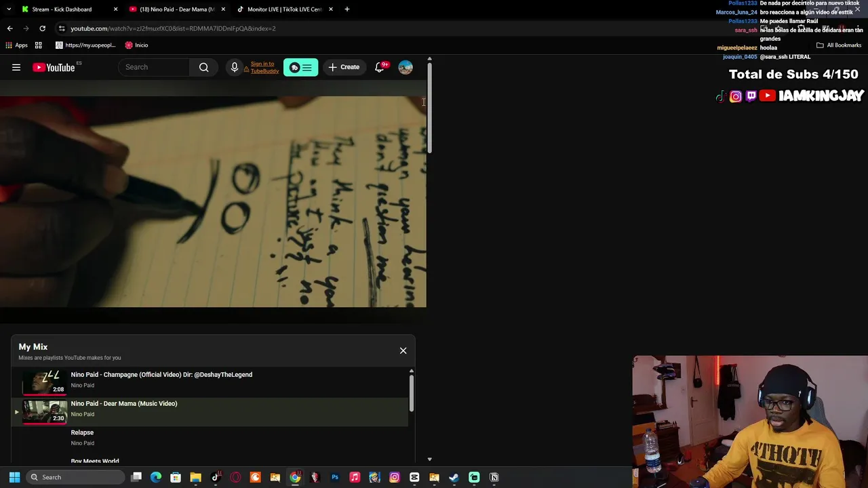This screenshot has width=868, height=488.
Task: Open the Dear Mama video thumbnail
Action: [x=45, y=411]
